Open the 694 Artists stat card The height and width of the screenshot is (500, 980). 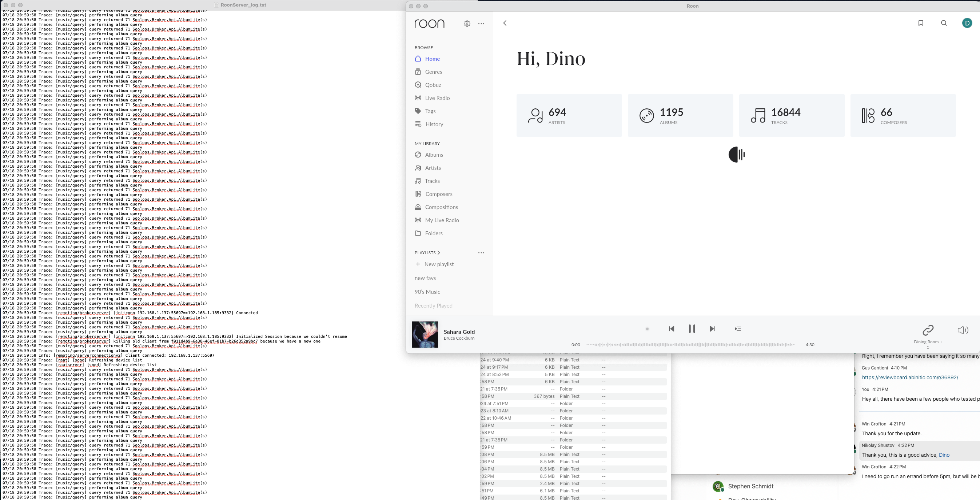(569, 116)
